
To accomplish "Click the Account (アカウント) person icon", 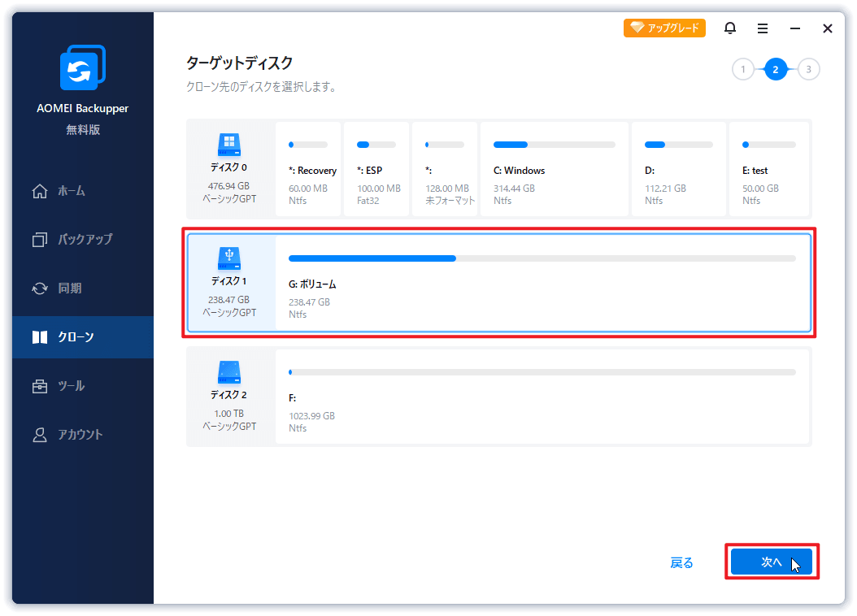I will [40, 435].
